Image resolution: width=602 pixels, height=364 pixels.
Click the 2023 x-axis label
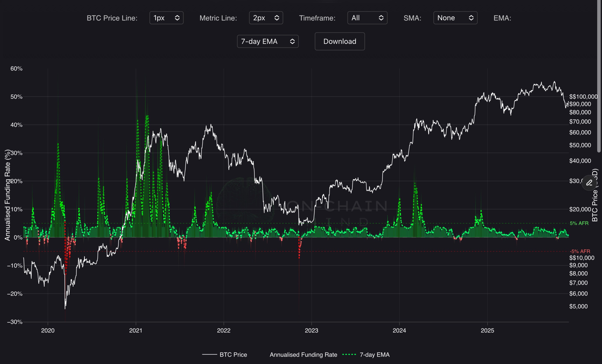pos(311,331)
